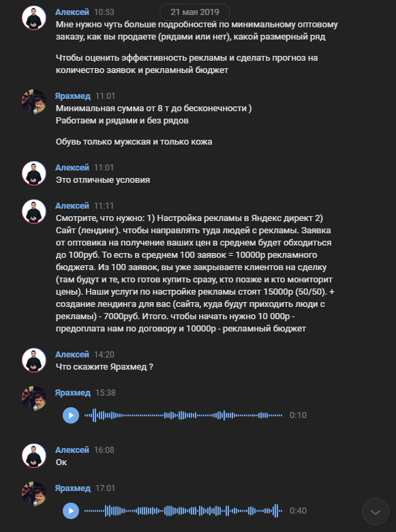Seek within the 0:10 voice message waveform
The width and height of the screenshot is (396, 532).
[183, 415]
